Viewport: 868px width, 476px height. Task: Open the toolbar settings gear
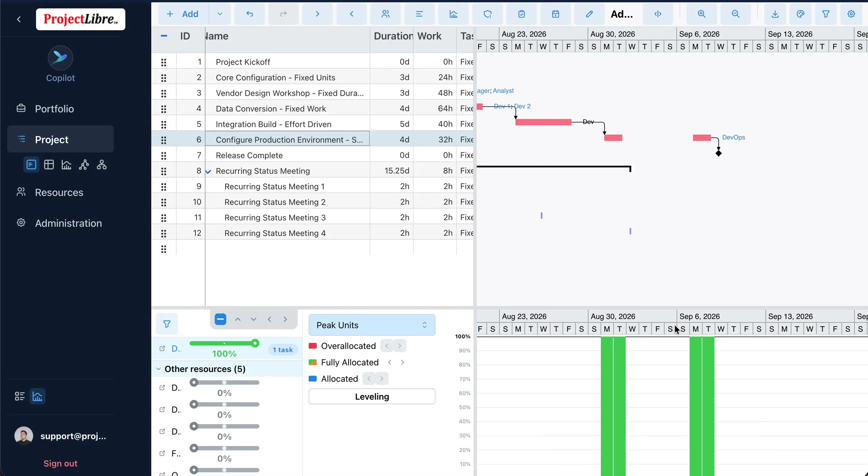[851, 14]
